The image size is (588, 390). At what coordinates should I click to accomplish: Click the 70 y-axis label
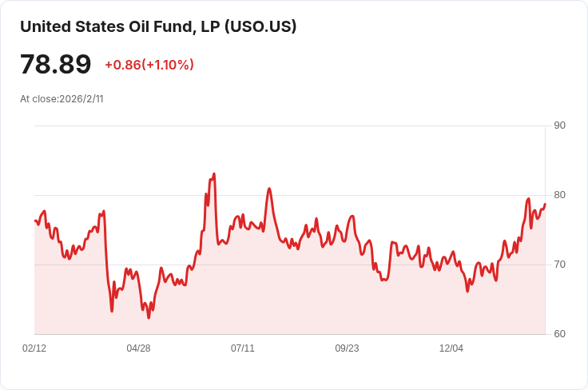pos(559,265)
